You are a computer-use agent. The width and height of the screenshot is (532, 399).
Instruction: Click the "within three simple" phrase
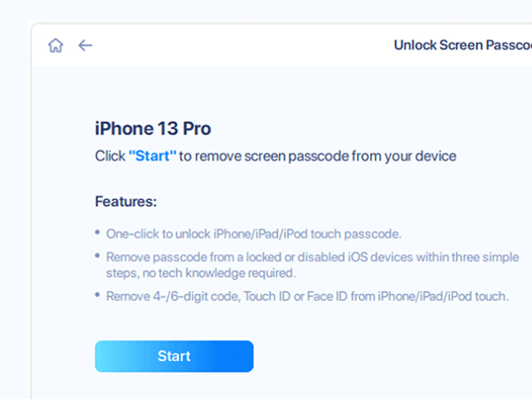[x=468, y=257]
